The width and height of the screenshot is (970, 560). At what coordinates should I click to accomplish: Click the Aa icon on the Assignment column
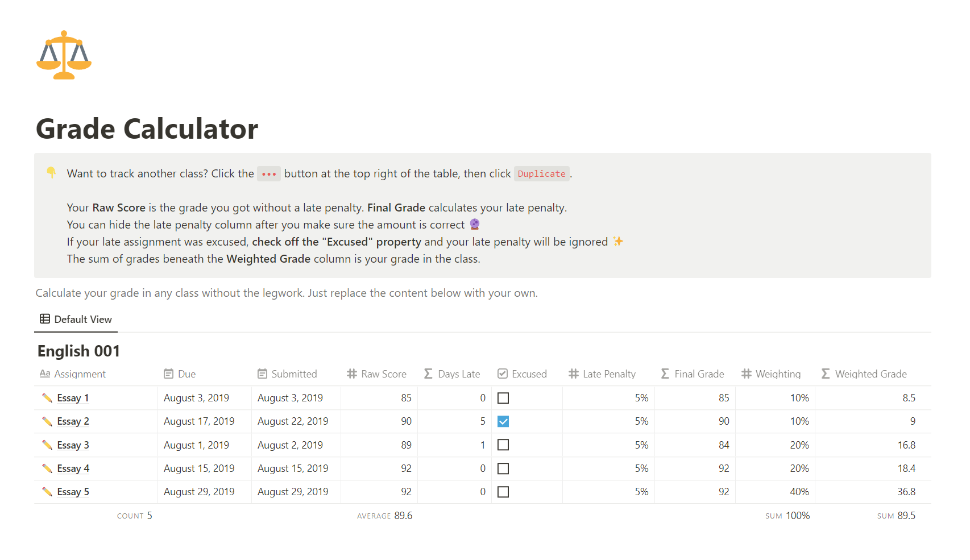(x=44, y=374)
